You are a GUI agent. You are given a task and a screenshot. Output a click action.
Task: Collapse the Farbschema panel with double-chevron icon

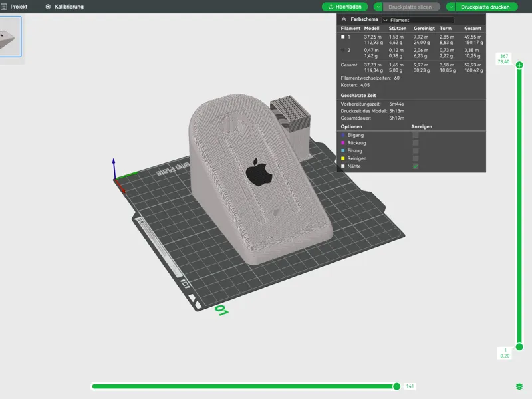(344, 19)
